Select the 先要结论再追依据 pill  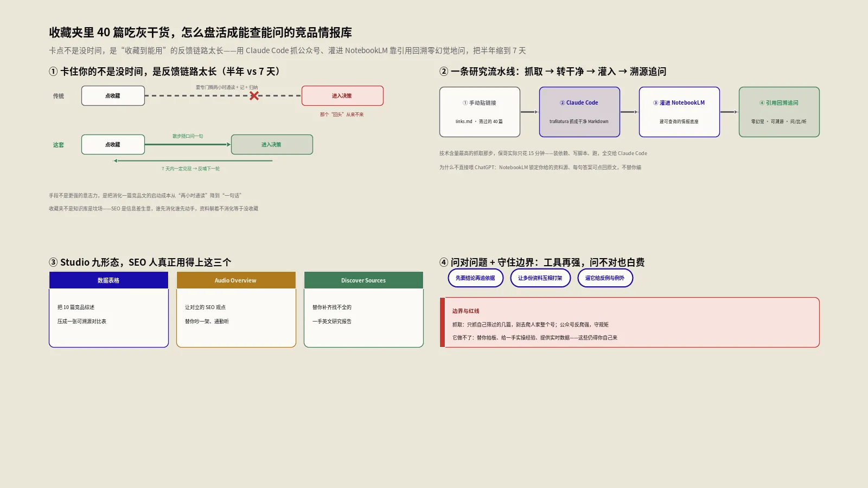coord(475,278)
